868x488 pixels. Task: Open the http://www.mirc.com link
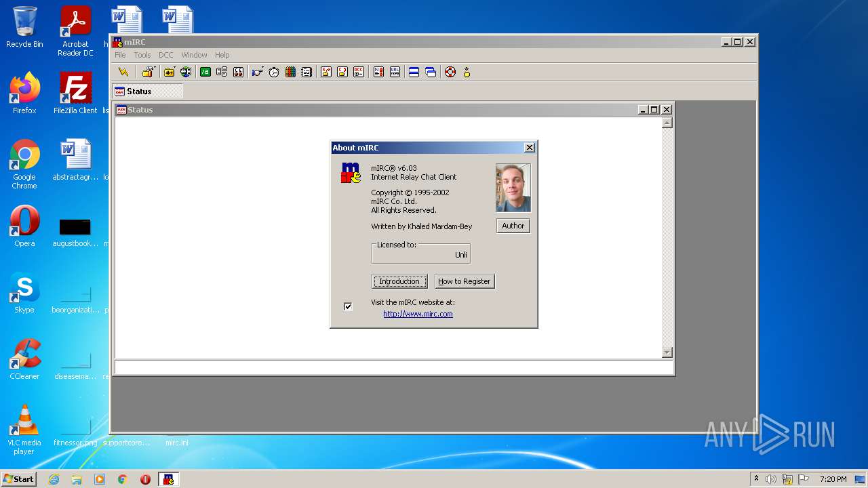[x=418, y=314]
